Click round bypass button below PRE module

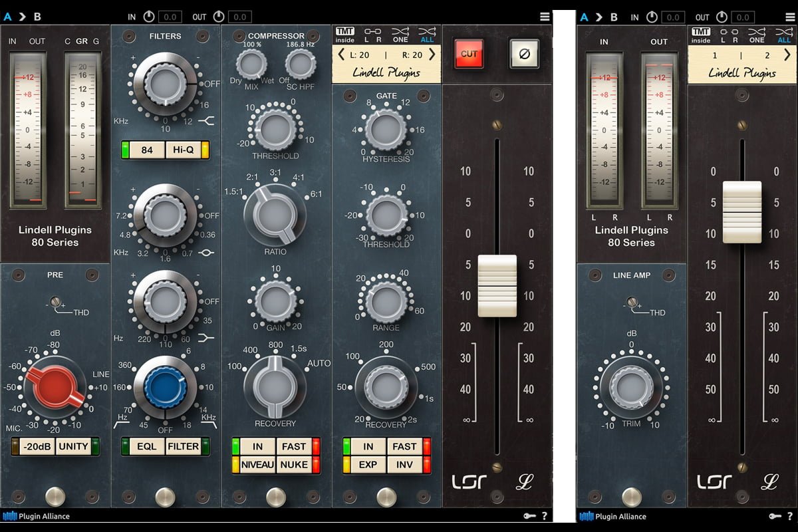click(55, 496)
